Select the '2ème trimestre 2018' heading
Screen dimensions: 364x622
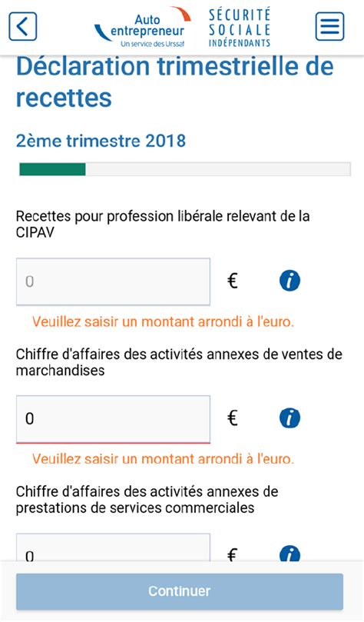(101, 141)
